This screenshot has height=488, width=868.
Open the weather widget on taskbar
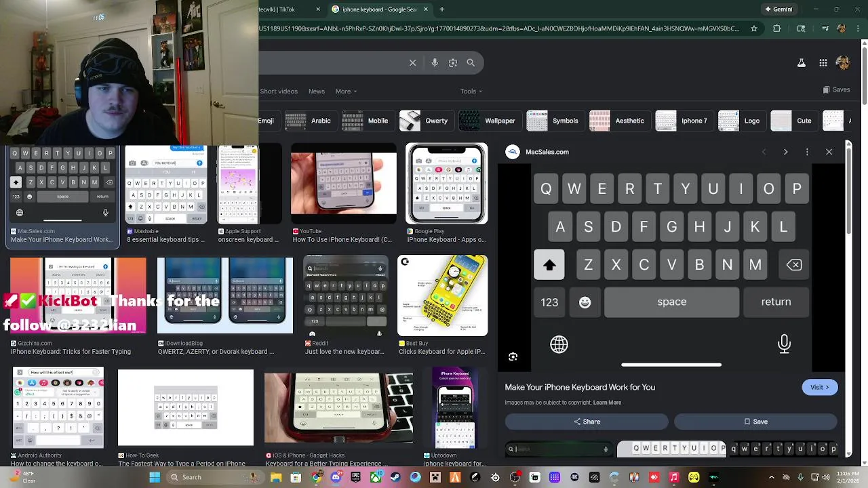[x=22, y=477]
